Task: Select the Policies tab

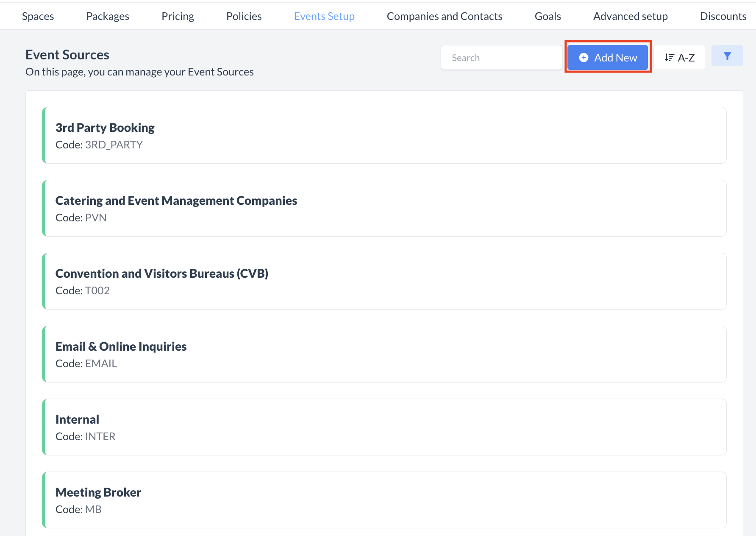Action: [244, 16]
